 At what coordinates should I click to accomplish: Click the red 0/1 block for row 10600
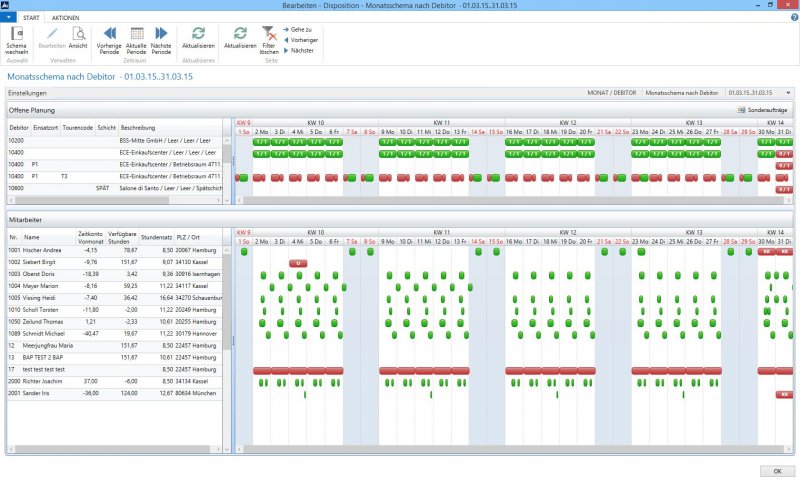click(x=784, y=190)
